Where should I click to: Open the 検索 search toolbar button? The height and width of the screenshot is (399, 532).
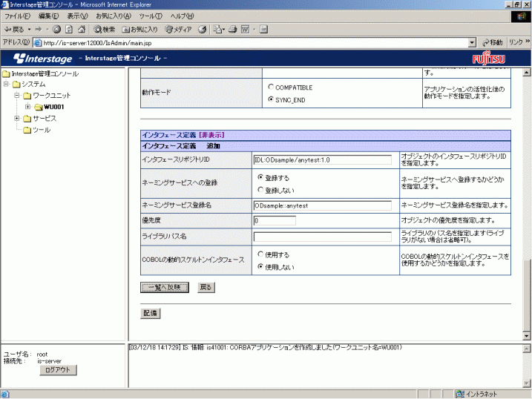tap(105, 30)
